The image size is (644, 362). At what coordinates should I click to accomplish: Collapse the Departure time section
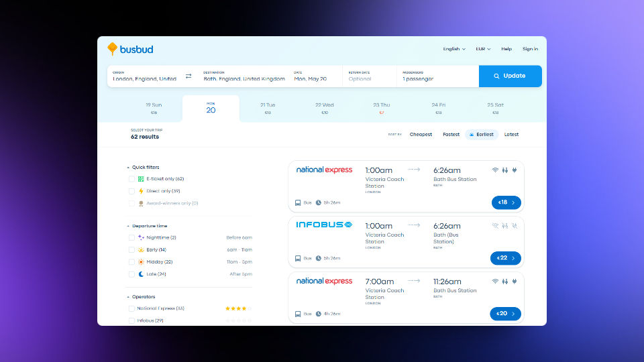click(x=147, y=226)
